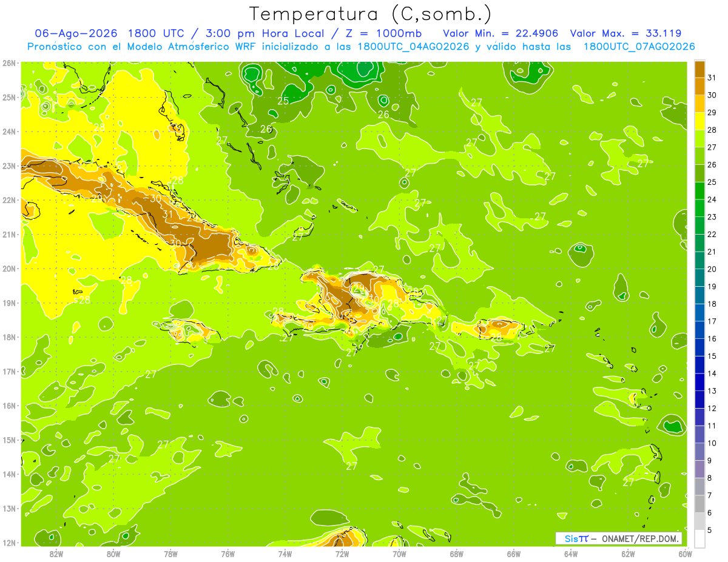
Task: Click the '62W' longitude axis label
Action: (629, 554)
